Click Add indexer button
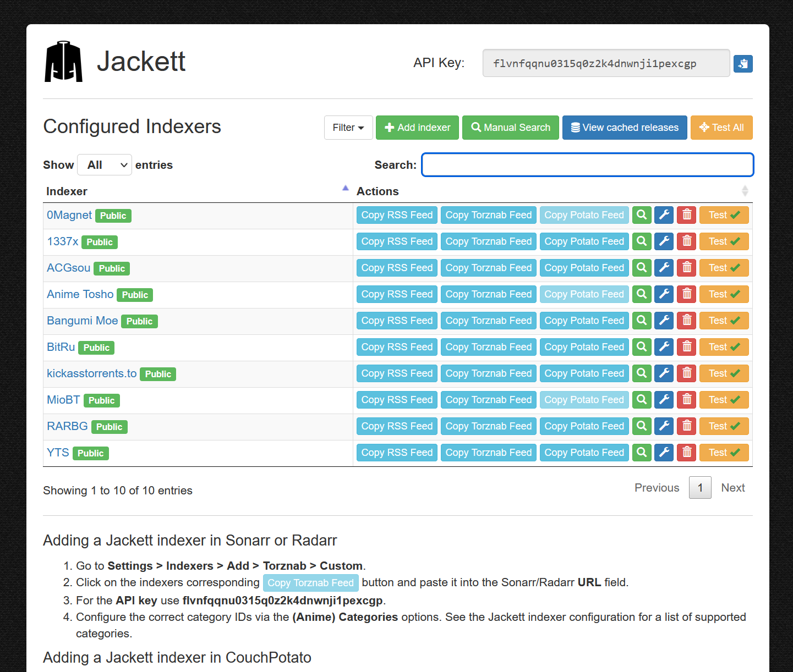Viewport: 793px width, 672px height. coord(417,128)
